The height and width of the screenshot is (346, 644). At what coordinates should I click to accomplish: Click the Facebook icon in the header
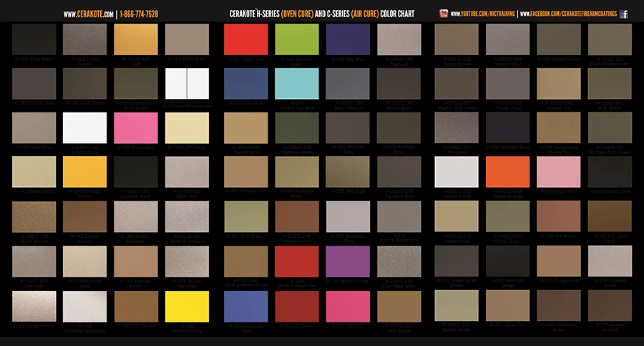coord(623,14)
